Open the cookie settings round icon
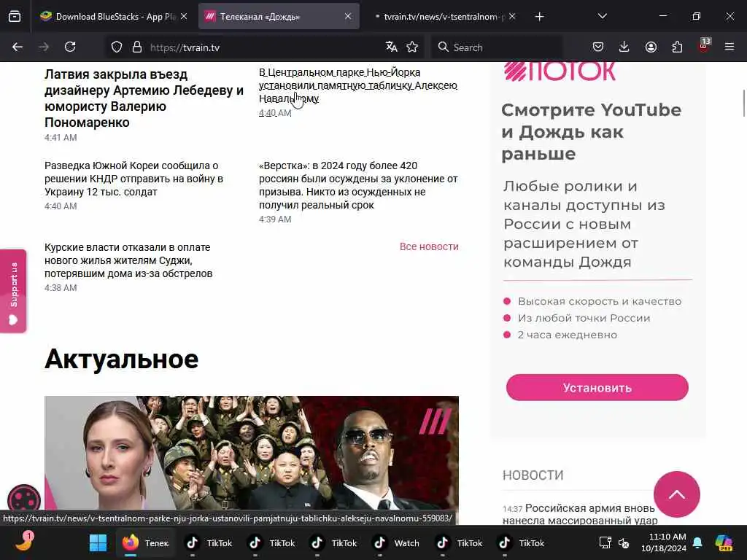 tap(24, 499)
